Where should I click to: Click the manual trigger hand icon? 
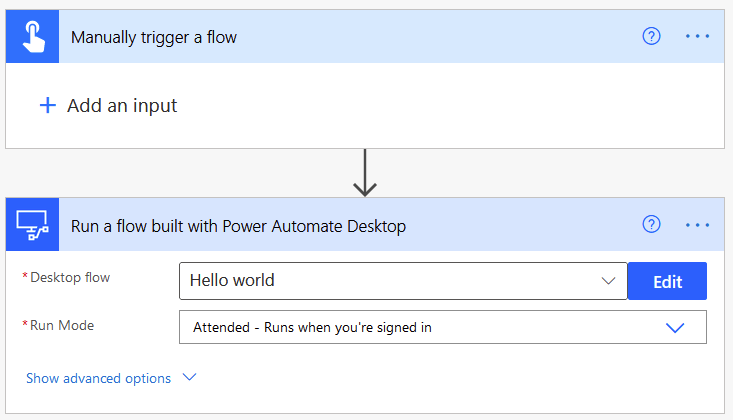tap(33, 36)
